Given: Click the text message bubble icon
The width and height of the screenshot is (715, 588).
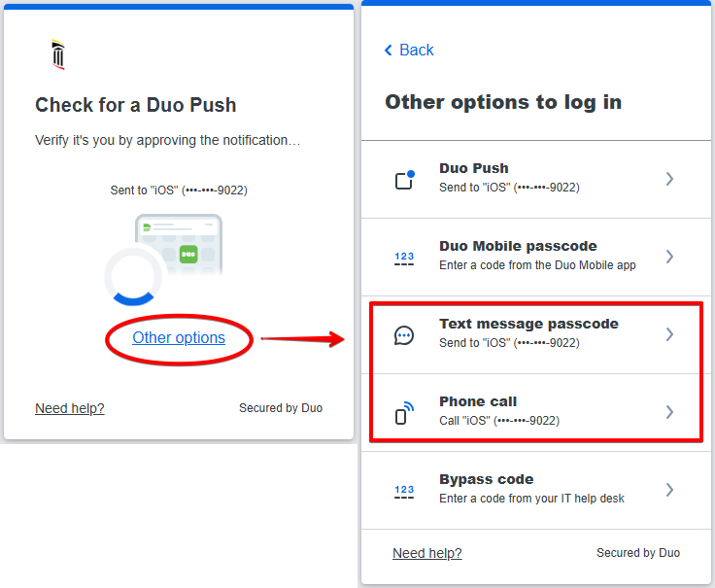Looking at the screenshot, I should [x=404, y=335].
